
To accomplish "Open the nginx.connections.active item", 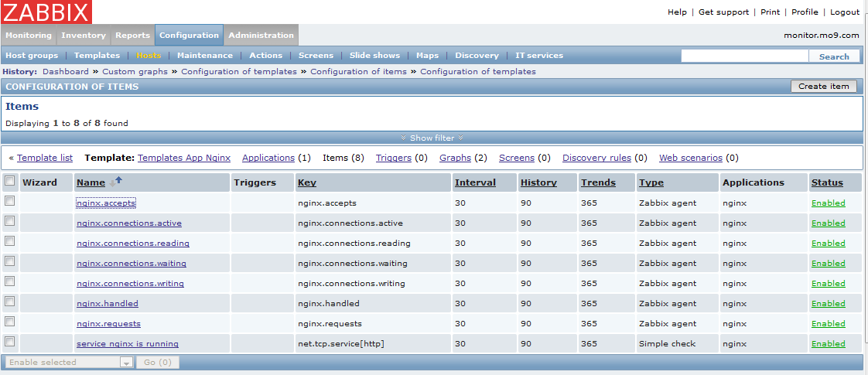I will [129, 223].
